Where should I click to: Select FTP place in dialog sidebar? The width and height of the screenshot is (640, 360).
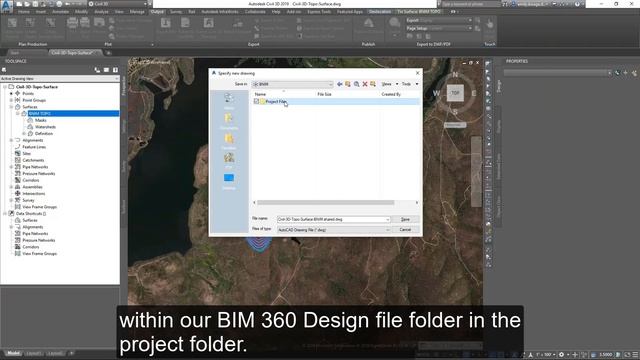point(229,161)
